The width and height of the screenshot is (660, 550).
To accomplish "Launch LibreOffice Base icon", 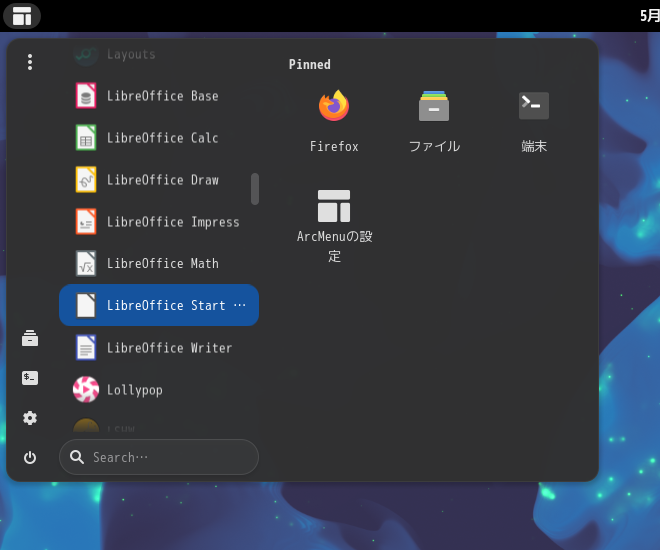I will (x=86, y=96).
